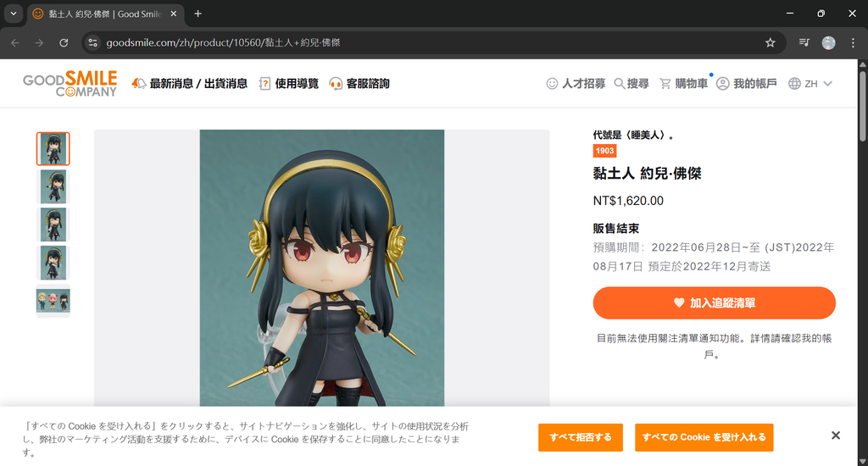The image size is (868, 466).
Task: Open 使用導覽 guide menu item
Action: (x=289, y=84)
